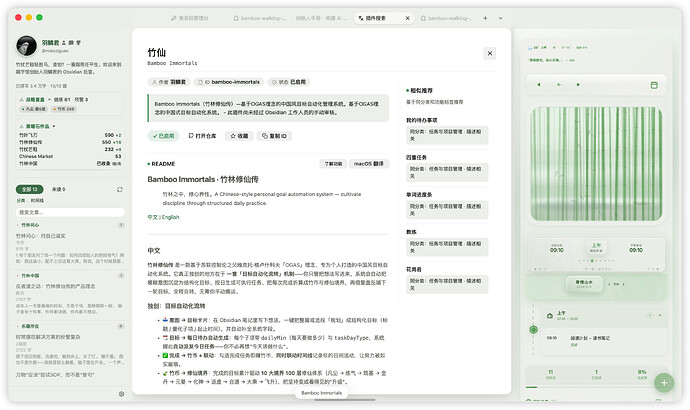Click the bottom Bamboo Immortals tooltip label
690x410 pixels.
(322, 393)
